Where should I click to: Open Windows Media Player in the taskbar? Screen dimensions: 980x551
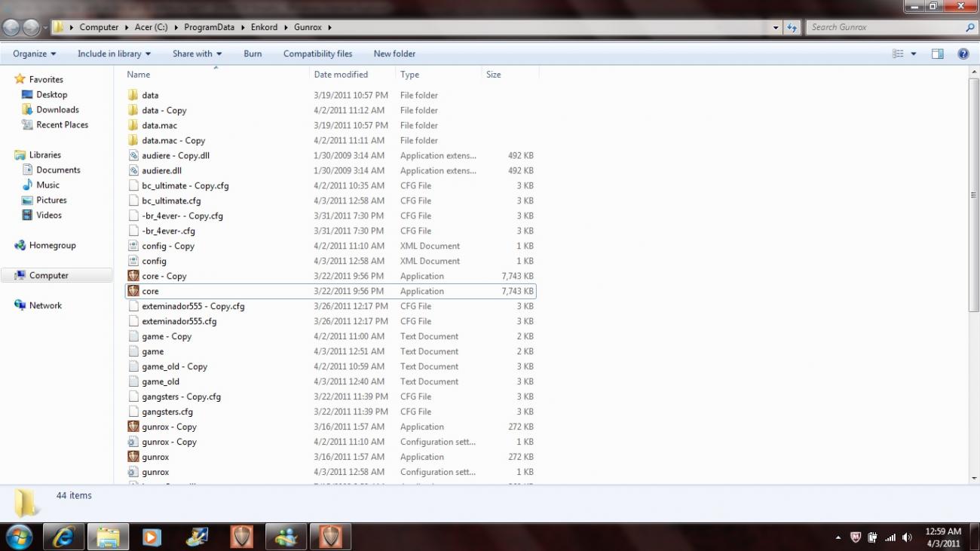click(152, 537)
